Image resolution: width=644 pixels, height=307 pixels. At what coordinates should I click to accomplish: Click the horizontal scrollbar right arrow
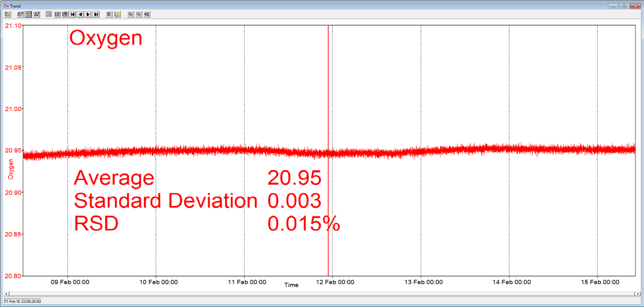pyautogui.click(x=638, y=294)
